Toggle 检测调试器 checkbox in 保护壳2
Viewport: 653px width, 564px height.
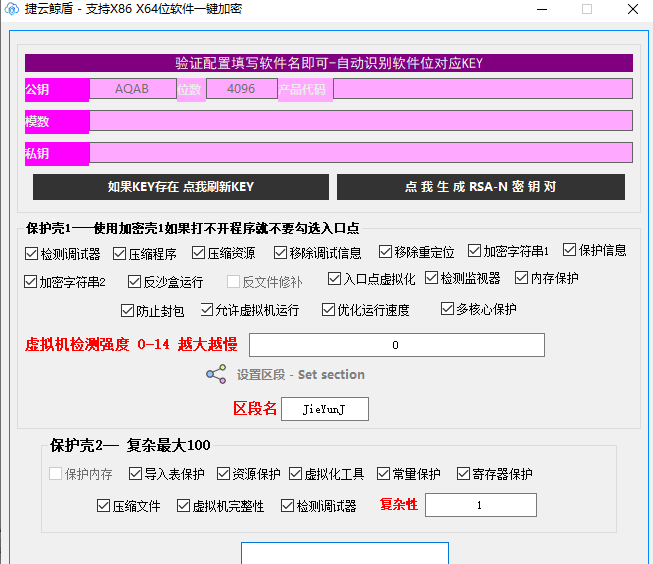click(x=287, y=506)
